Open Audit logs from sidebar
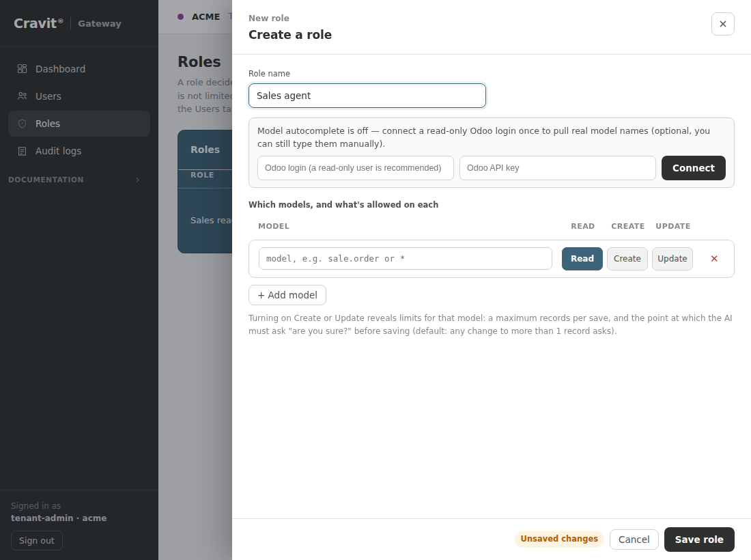Image resolution: width=751 pixels, height=560 pixels. pyautogui.click(x=79, y=151)
